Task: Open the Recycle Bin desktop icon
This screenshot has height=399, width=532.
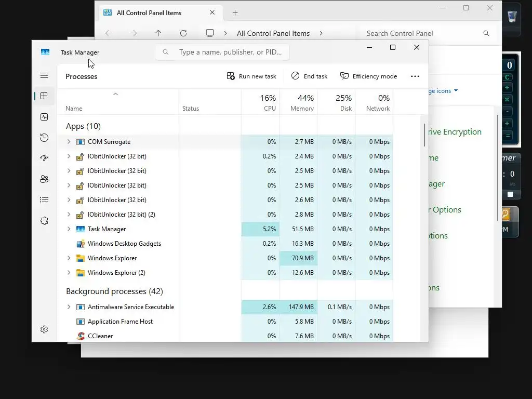Action: coord(512,16)
